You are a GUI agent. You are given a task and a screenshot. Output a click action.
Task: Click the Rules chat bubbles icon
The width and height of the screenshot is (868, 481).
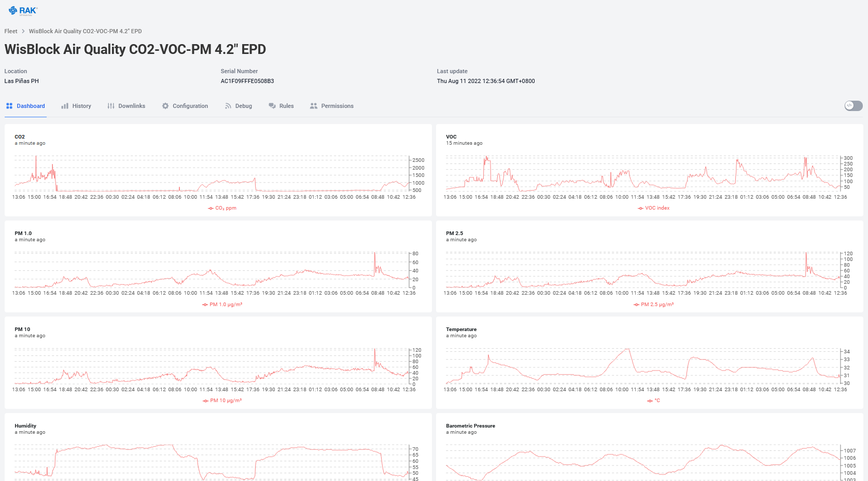272,106
